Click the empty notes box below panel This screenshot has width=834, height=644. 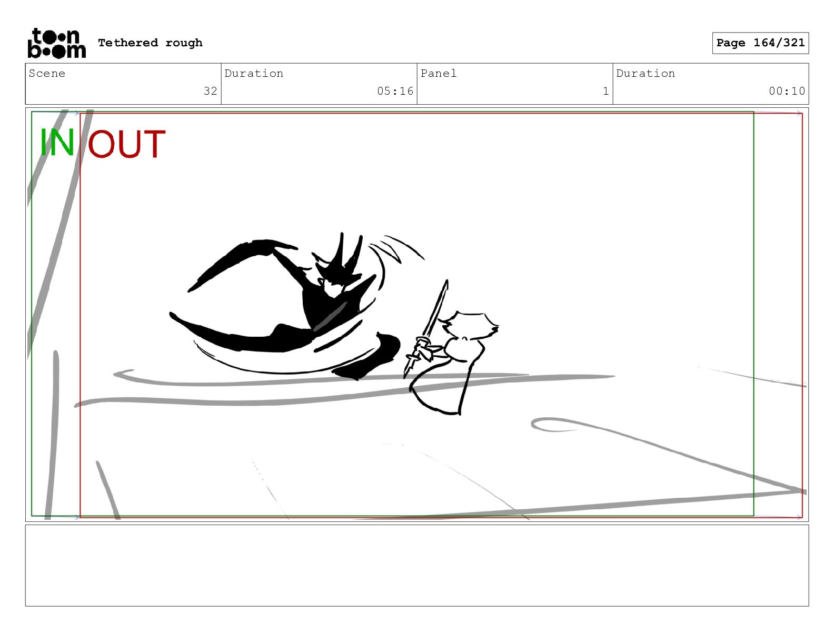[x=417, y=566]
